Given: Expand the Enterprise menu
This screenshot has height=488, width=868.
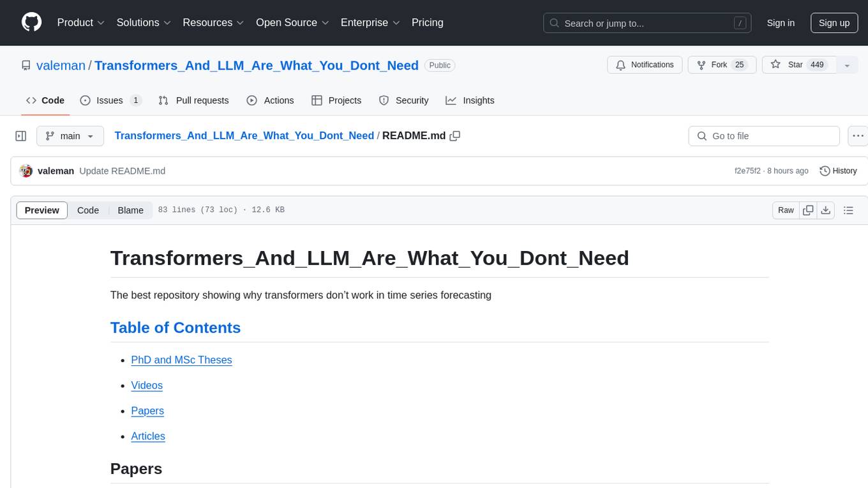Looking at the screenshot, I should 370,22.
